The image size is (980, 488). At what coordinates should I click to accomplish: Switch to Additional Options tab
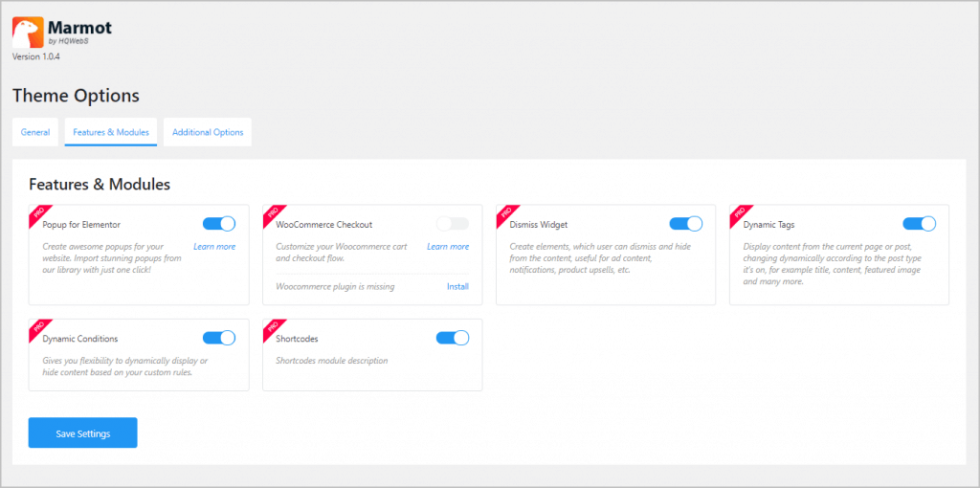click(x=208, y=132)
